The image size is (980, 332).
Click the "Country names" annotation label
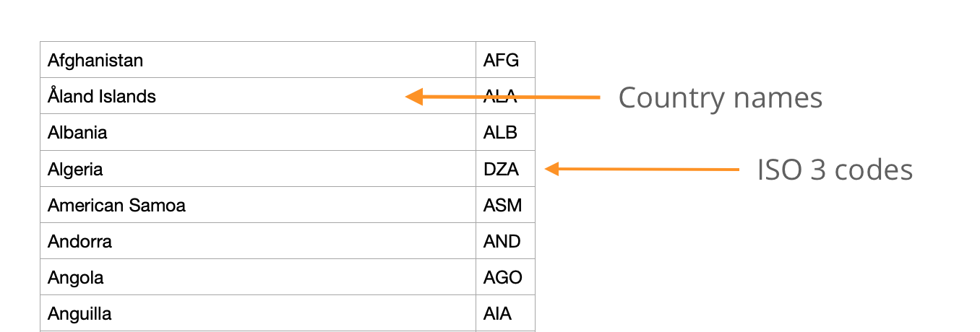click(720, 97)
